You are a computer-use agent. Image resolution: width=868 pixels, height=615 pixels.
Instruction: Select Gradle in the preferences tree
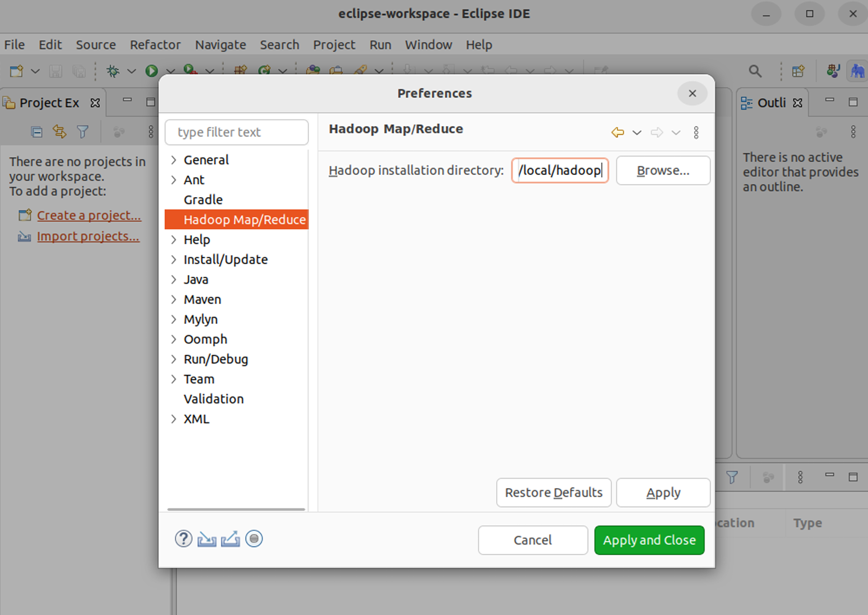point(203,200)
